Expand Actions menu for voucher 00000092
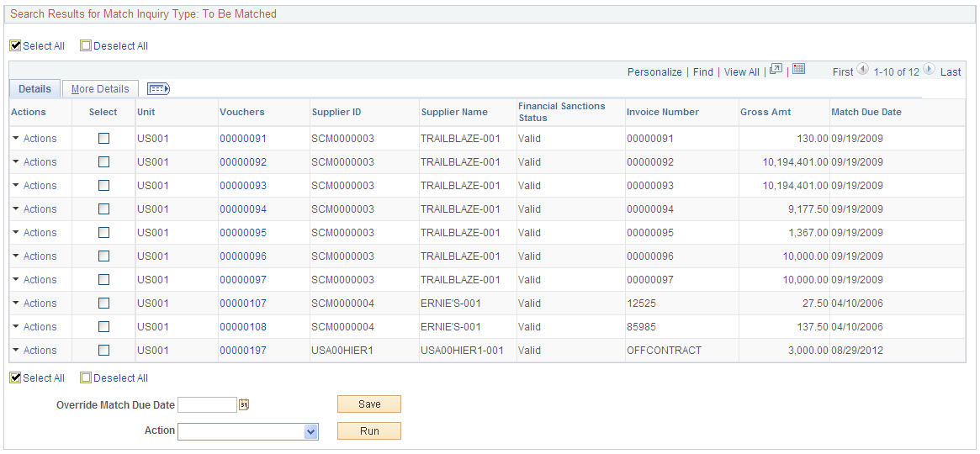This screenshot has width=980, height=454. (34, 161)
